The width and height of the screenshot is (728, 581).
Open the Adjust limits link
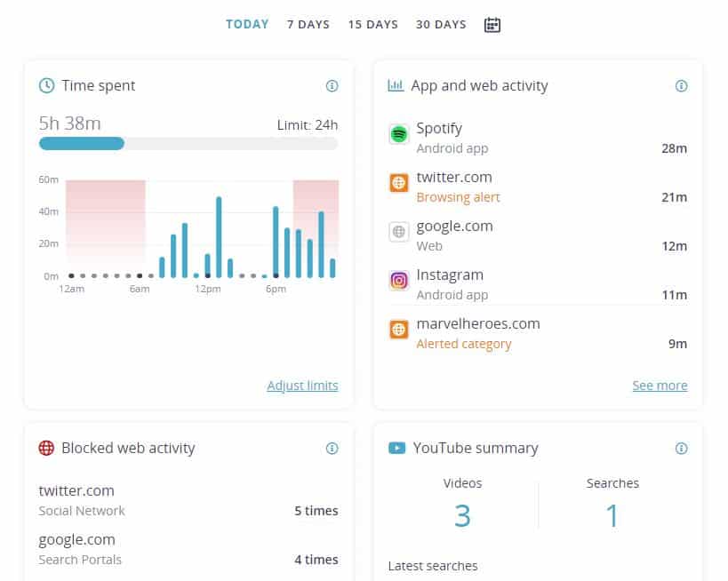pyautogui.click(x=303, y=386)
